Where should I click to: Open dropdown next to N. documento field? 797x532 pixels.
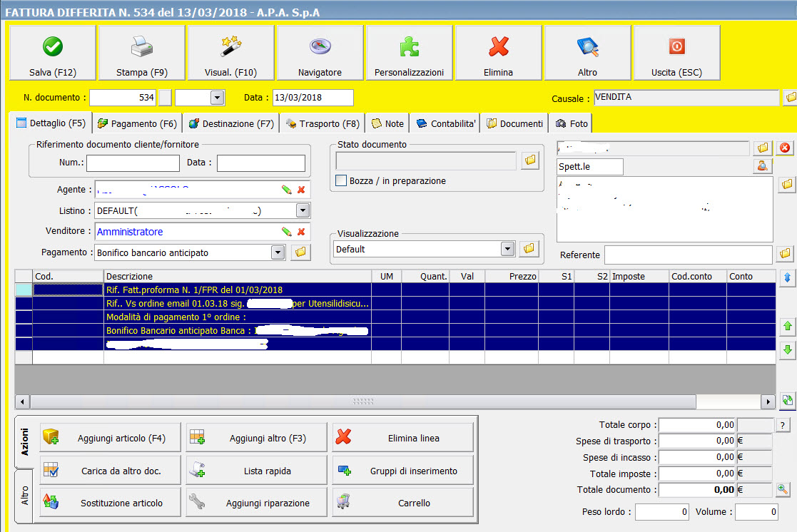[217, 98]
